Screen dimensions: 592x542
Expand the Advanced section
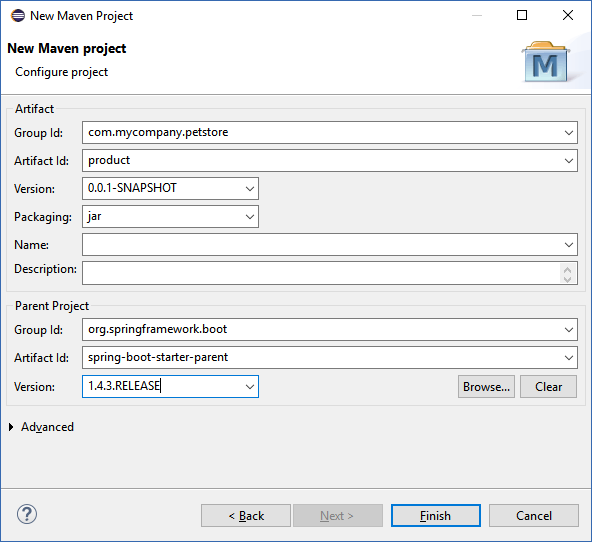coord(11,427)
